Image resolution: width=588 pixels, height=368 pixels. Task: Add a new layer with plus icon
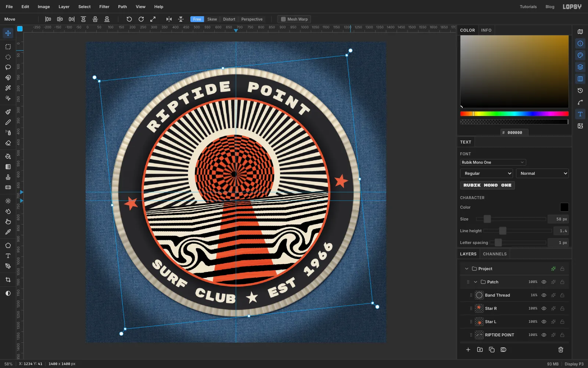[468, 350]
